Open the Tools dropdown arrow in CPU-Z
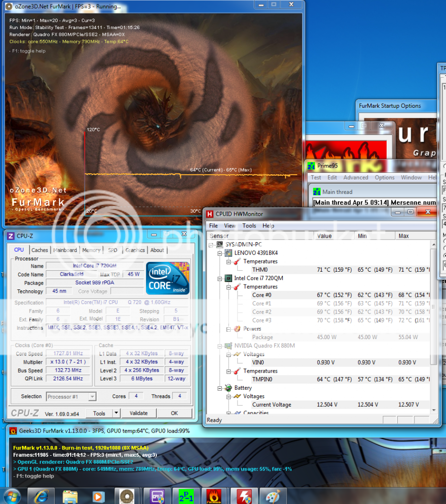 116,413
